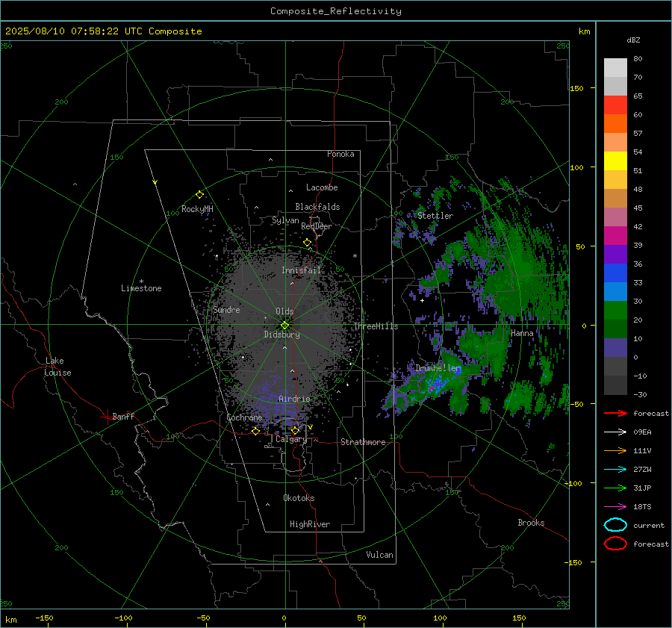Click the ThreeHills town label

coord(376,326)
